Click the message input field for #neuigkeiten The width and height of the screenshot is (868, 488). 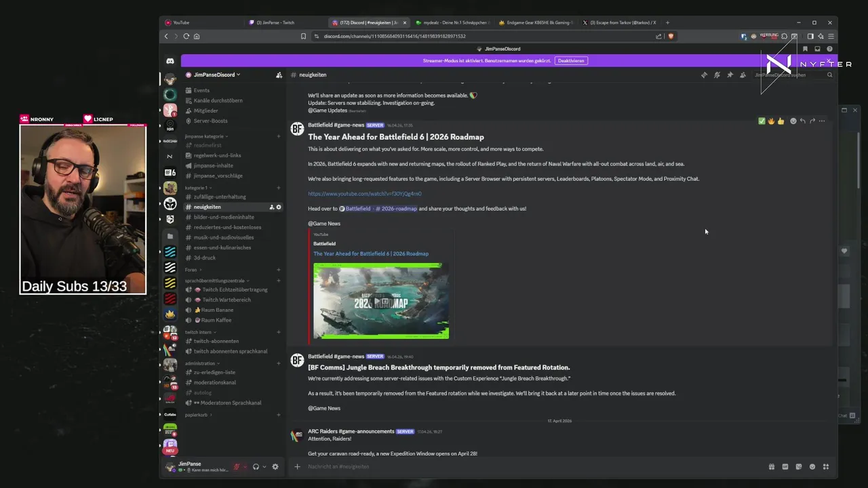click(x=532, y=466)
